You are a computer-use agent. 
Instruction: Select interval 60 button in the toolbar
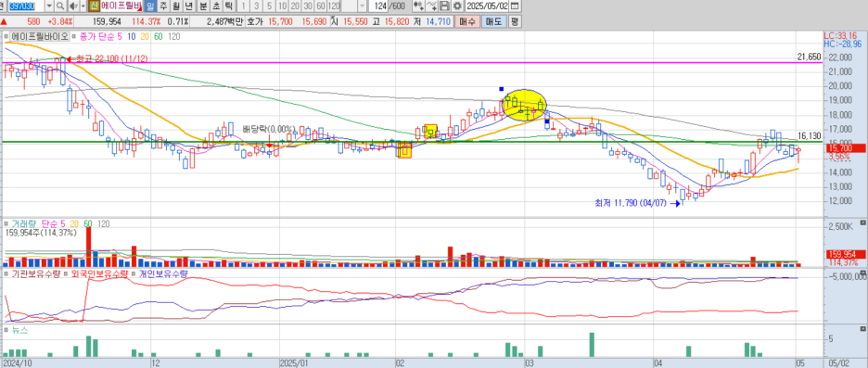click(321, 6)
